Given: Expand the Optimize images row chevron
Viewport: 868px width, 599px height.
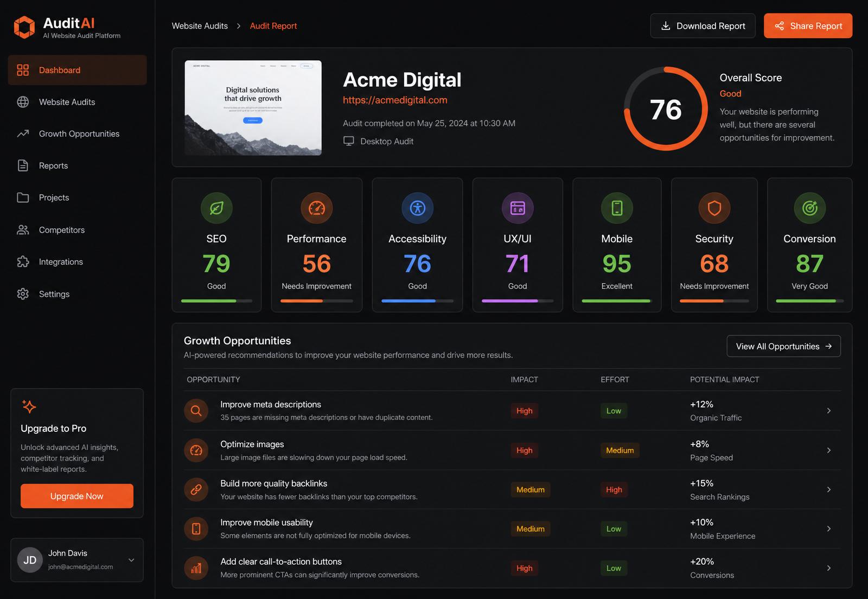Looking at the screenshot, I should click(x=828, y=450).
